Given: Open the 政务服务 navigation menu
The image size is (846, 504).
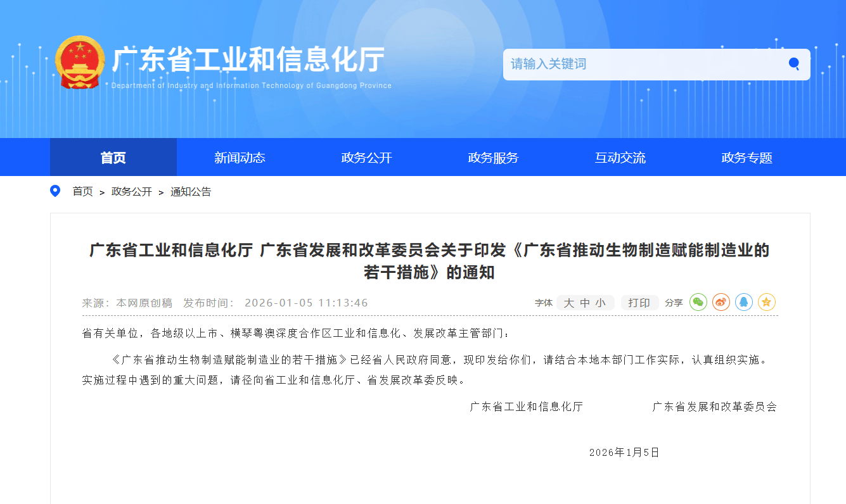Looking at the screenshot, I should [493, 158].
